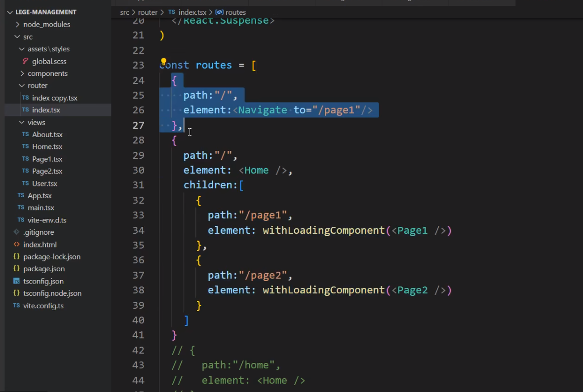Click line number 31 in gutter
The height and width of the screenshot is (392, 583).
[x=138, y=185]
